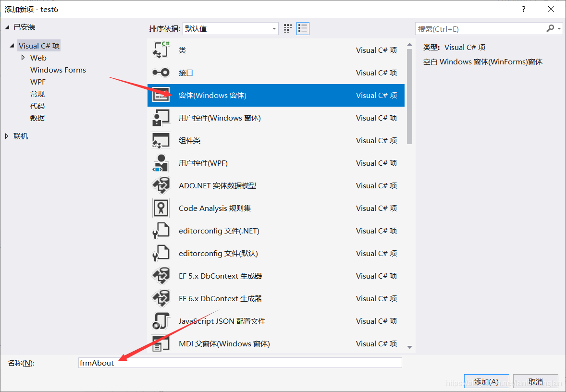The image size is (566, 392).
Task: Click the Code Analysis rule set icon
Action: click(161, 208)
